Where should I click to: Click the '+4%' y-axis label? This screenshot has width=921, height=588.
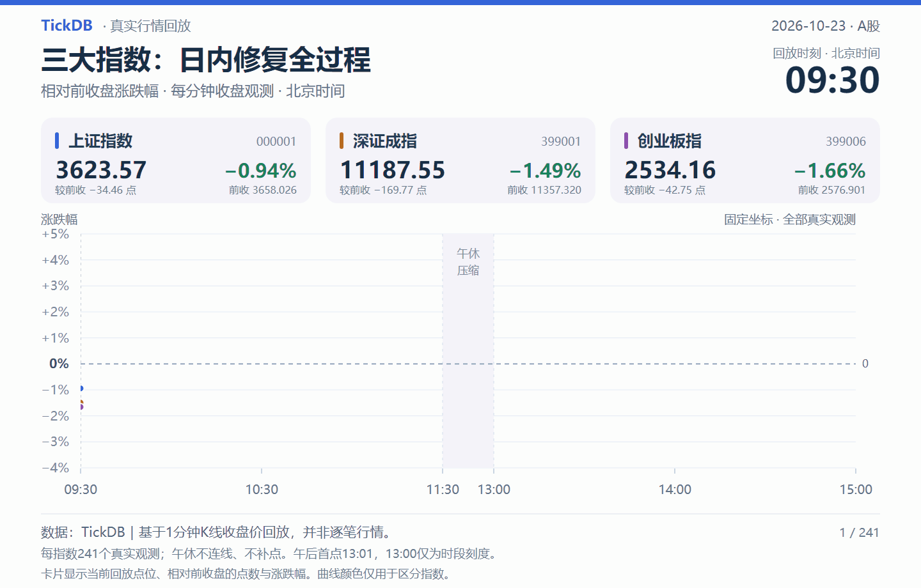point(56,260)
